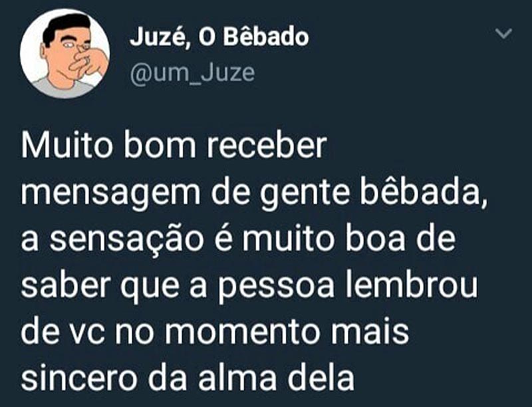Select the line 'mensagem de gente bêbada,'

pyautogui.click(x=255, y=196)
